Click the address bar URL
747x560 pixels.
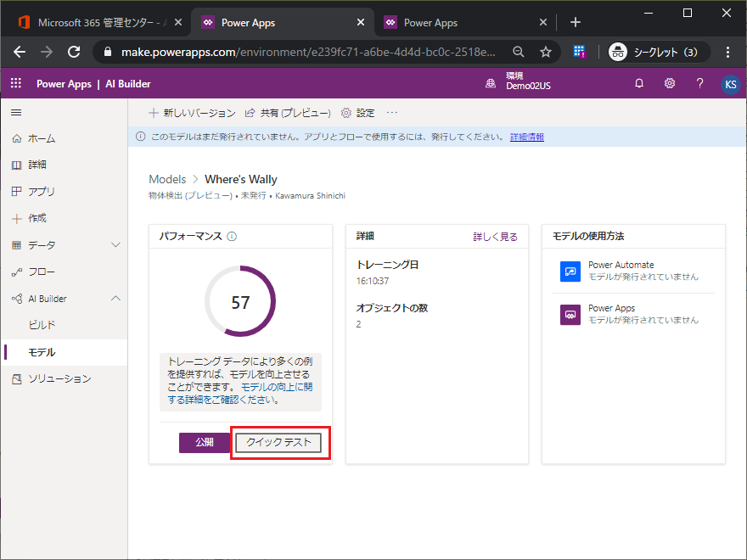pos(308,52)
